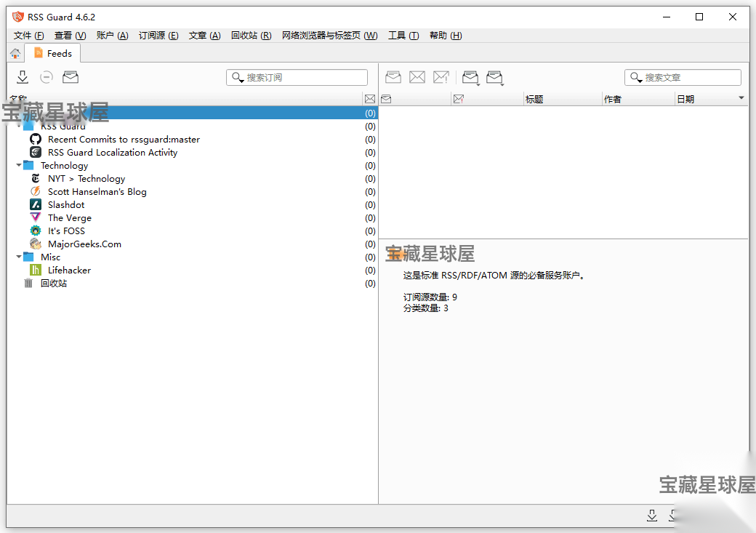The image size is (756, 533).
Task: Mark selected article as read icon
Action: coord(393,77)
